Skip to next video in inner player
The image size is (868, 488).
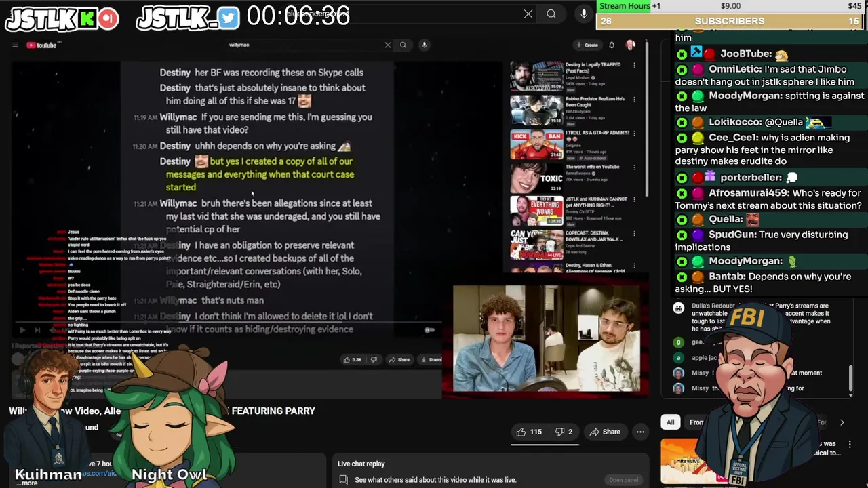[x=37, y=330]
